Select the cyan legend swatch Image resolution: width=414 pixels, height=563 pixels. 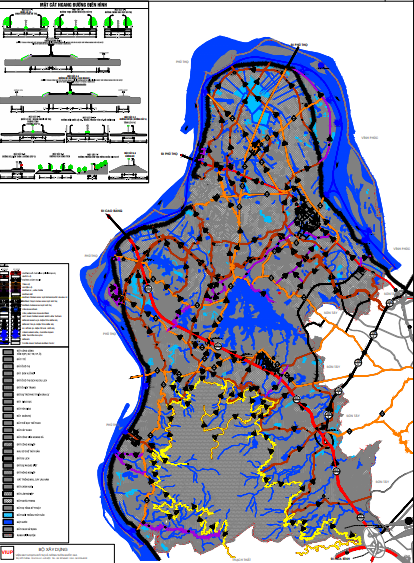[x=8, y=515]
